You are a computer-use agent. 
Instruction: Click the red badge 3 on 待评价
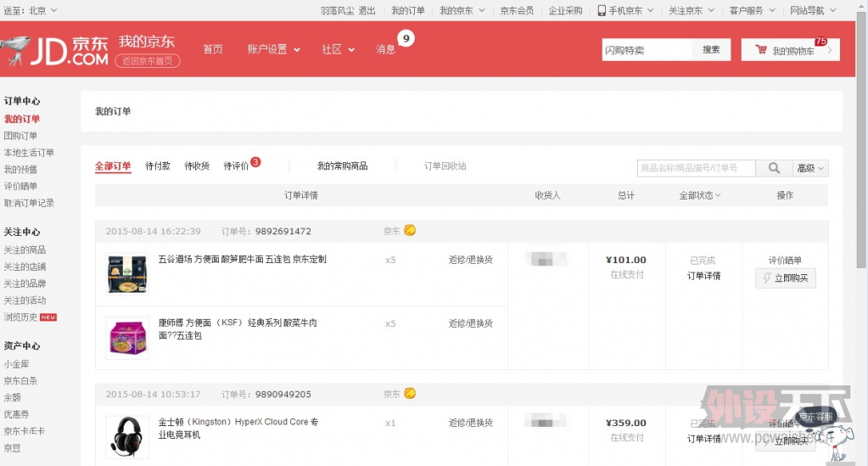[x=255, y=162]
